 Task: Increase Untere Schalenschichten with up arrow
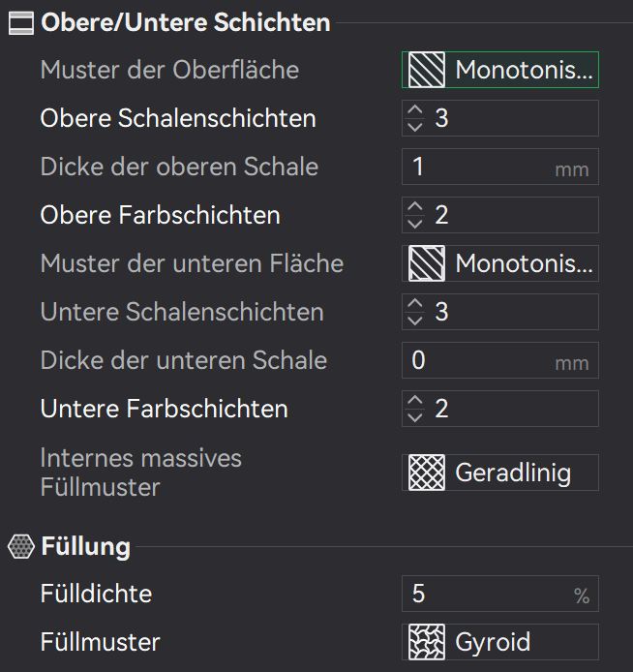[x=415, y=305]
